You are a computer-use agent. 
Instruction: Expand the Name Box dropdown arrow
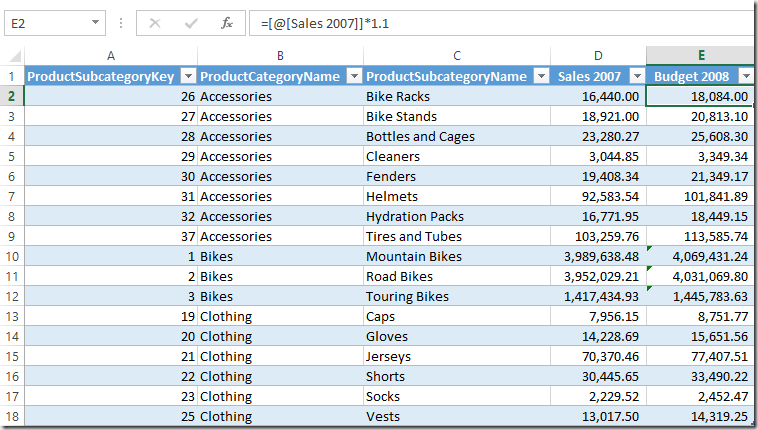coord(95,22)
